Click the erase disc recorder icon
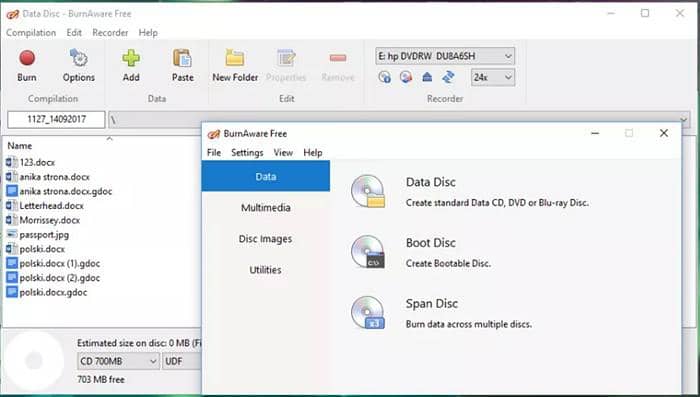Image resolution: width=700 pixels, height=397 pixels. tap(406, 77)
